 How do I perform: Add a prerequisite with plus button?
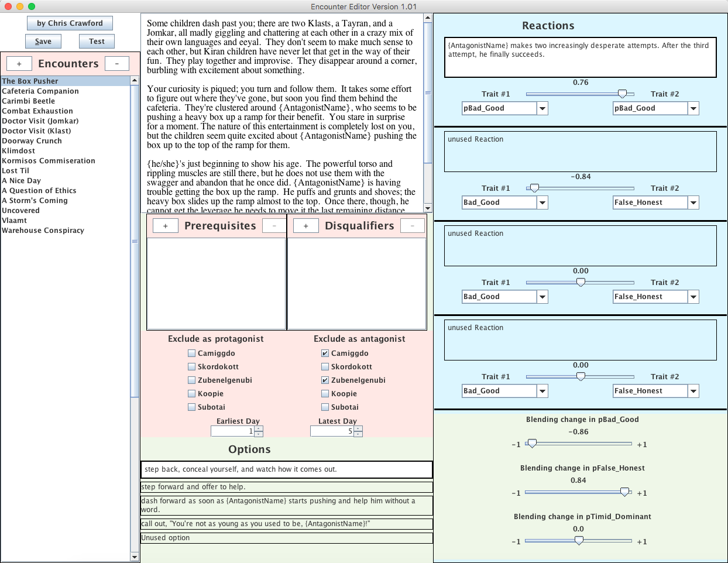click(166, 226)
